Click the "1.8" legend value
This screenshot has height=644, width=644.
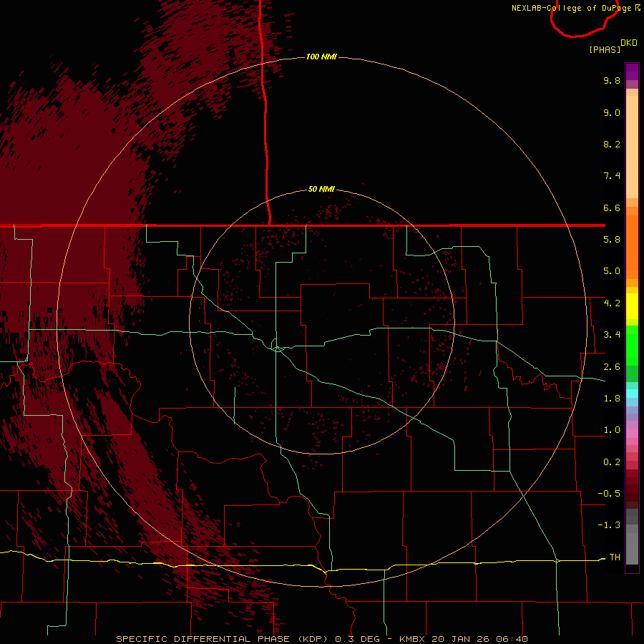612,399
